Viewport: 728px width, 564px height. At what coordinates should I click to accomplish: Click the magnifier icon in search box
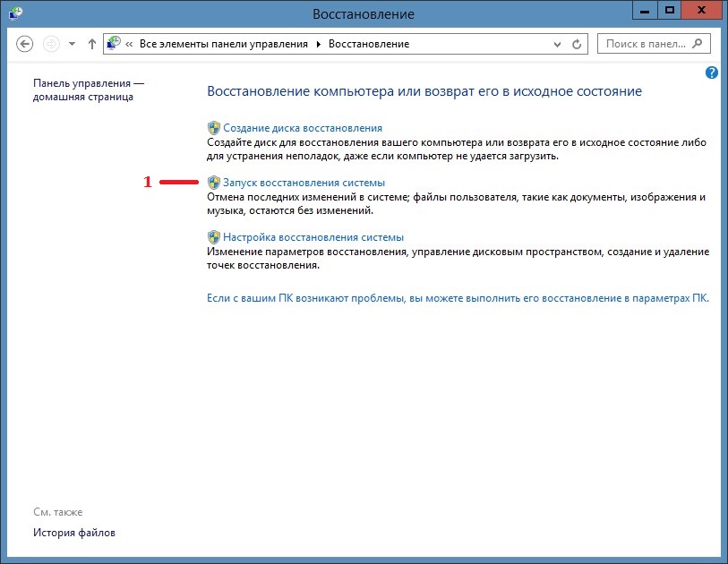(x=698, y=43)
